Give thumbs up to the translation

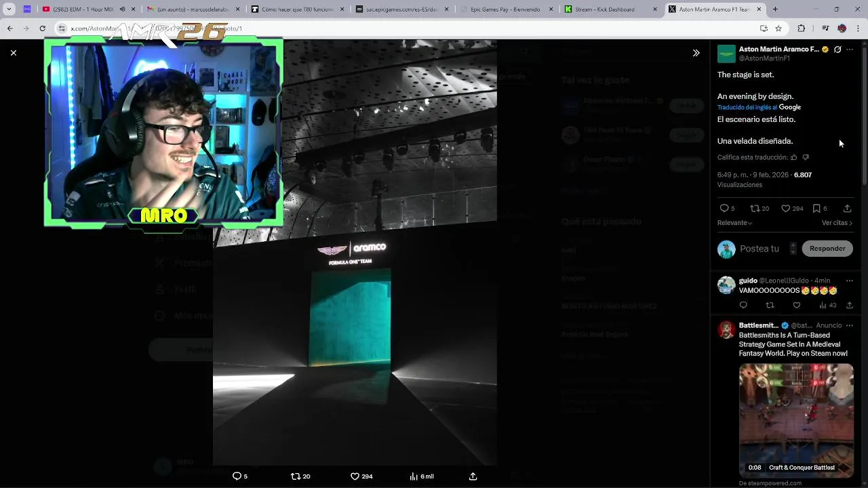point(794,157)
